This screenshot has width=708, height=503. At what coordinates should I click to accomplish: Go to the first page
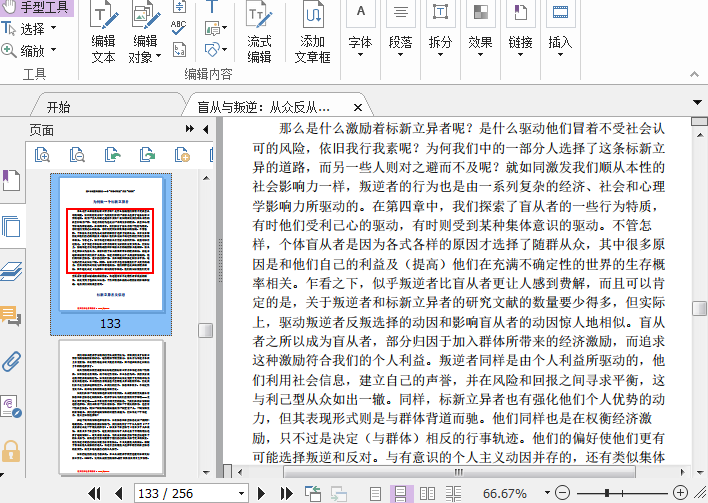[x=94, y=493]
